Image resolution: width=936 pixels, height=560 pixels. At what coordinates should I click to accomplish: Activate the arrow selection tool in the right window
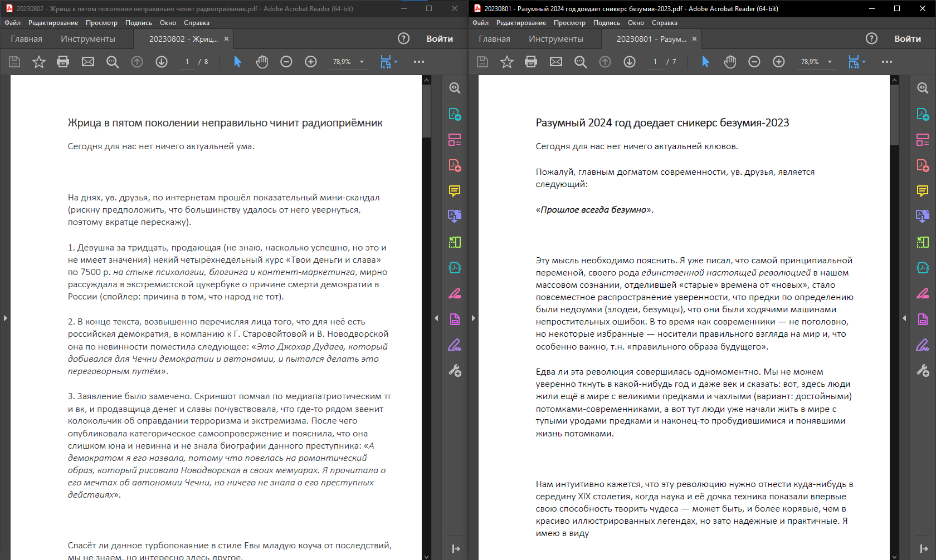(705, 62)
